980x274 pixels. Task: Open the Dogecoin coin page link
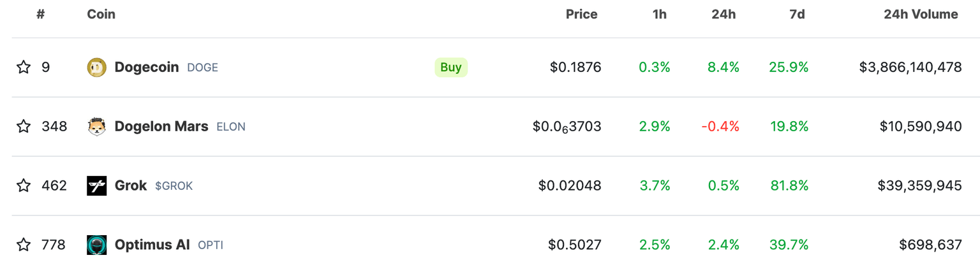147,67
